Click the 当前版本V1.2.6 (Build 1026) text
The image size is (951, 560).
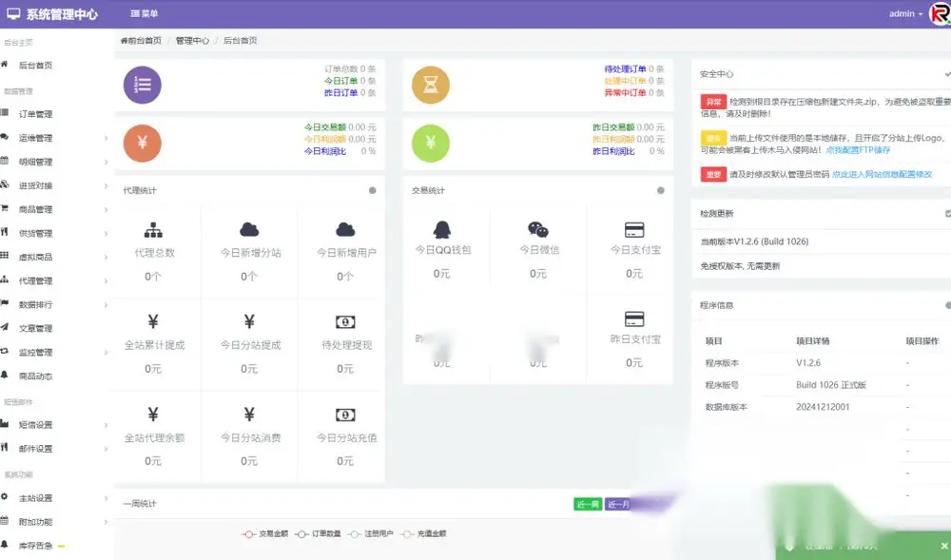[754, 241]
